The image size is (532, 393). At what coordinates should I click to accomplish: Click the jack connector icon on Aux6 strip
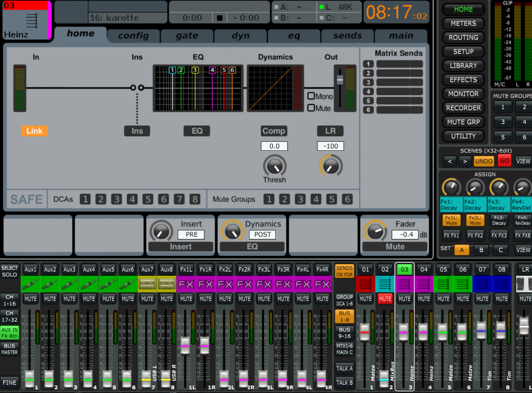[128, 284]
